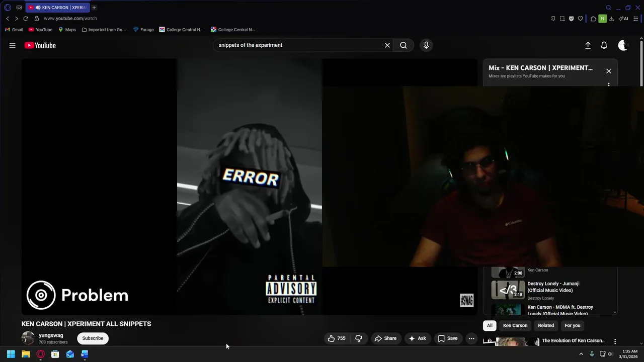This screenshot has height=362, width=644.
Task: Go forward in browser history
Action: pos(16,19)
